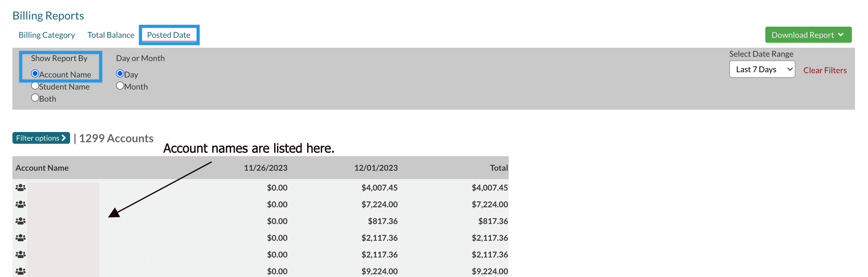The image size is (868, 277).
Task: Select the Student Name radio option
Action: click(35, 86)
